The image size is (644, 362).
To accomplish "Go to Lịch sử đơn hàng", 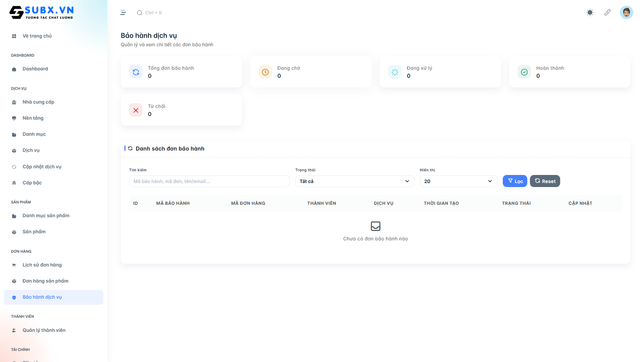I will tap(42, 265).
